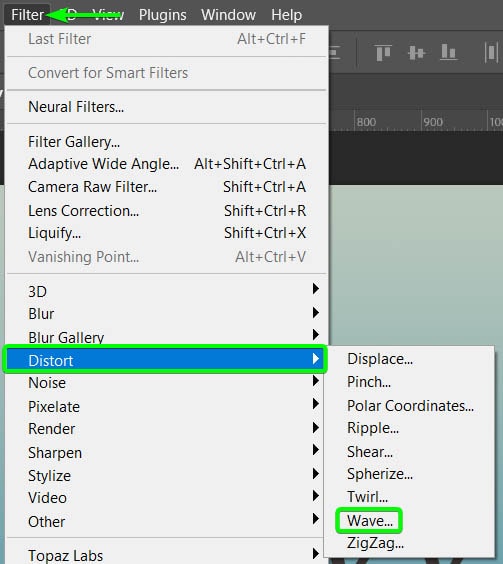The width and height of the screenshot is (503, 564).
Task: Select the Twirl distort filter
Action: click(367, 497)
